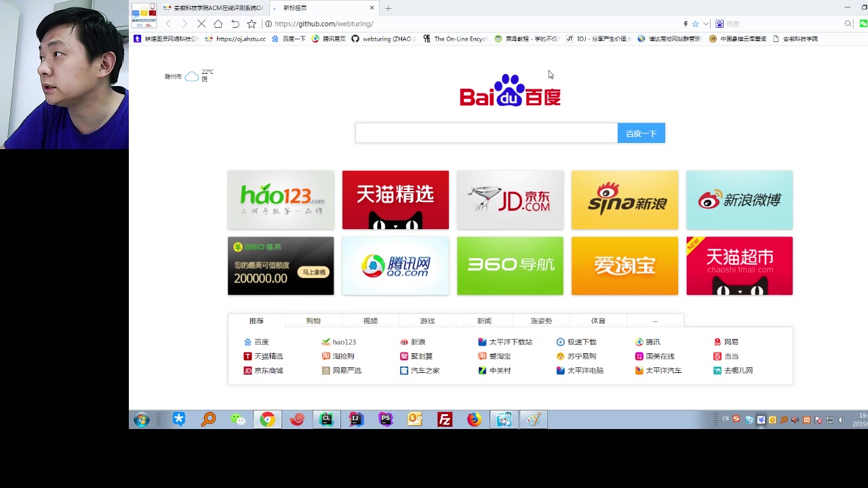Screen dimensions: 868x488
Task: Open the 汽车之家 link
Action: pos(420,371)
